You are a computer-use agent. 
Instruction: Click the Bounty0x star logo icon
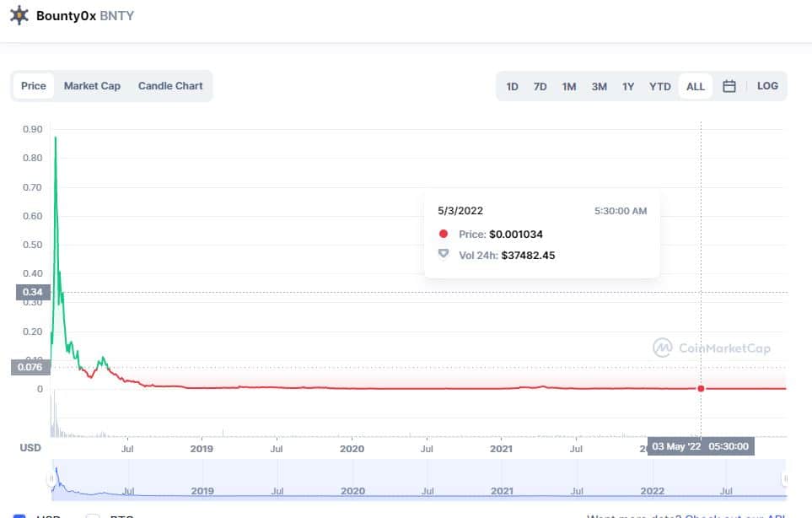19,15
